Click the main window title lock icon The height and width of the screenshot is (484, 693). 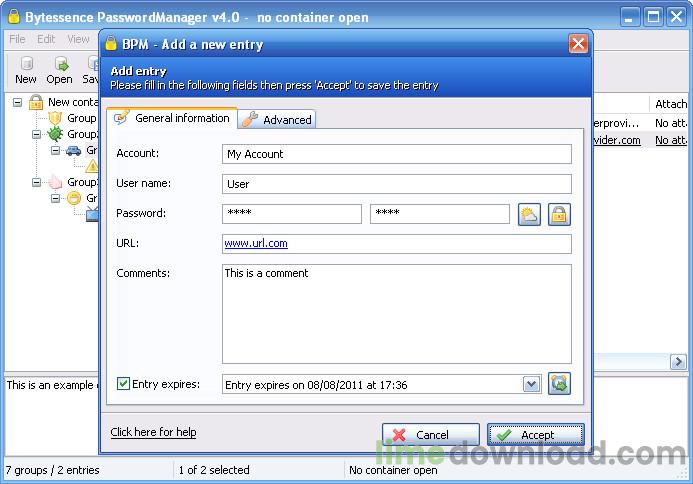point(14,17)
